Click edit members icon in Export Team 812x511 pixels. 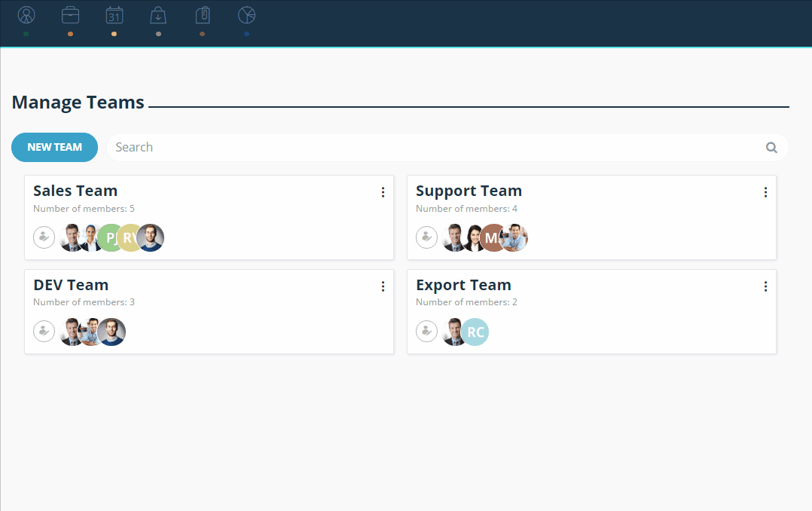click(426, 332)
